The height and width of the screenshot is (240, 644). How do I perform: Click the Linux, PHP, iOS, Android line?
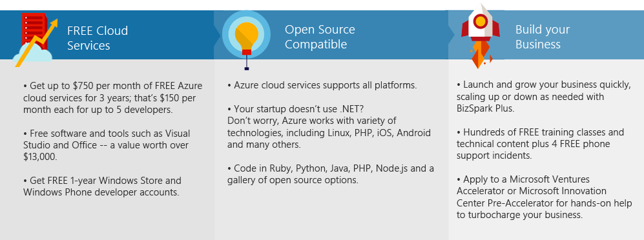click(329, 133)
